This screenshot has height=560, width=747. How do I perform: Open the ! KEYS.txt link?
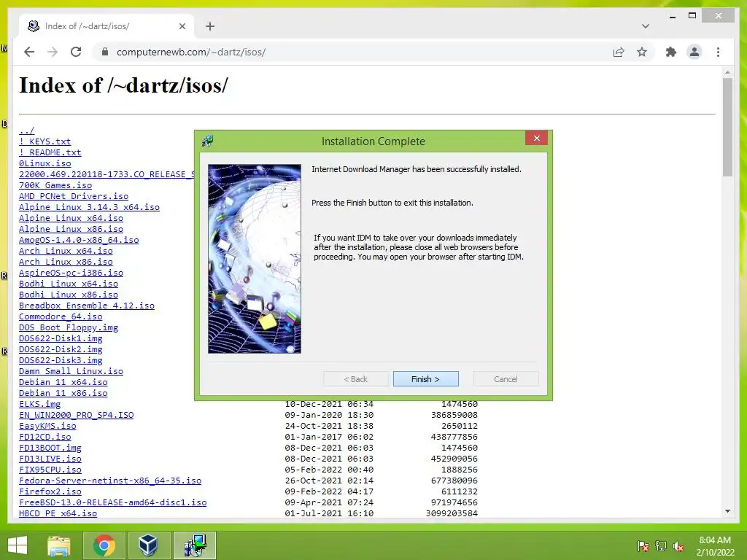pos(44,141)
